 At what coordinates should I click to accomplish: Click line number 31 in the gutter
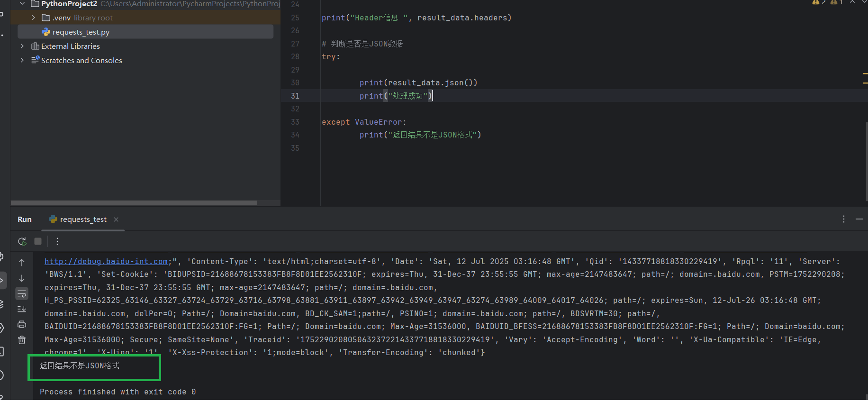[x=295, y=96]
